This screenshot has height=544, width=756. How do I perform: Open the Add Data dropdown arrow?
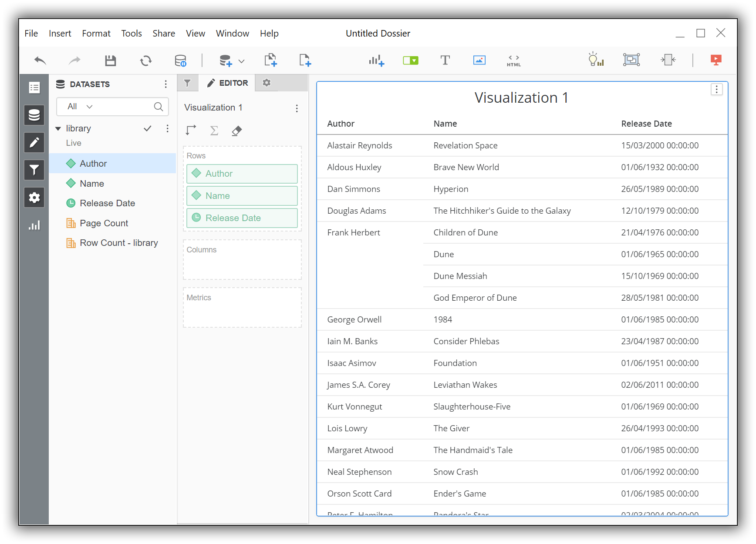(242, 61)
